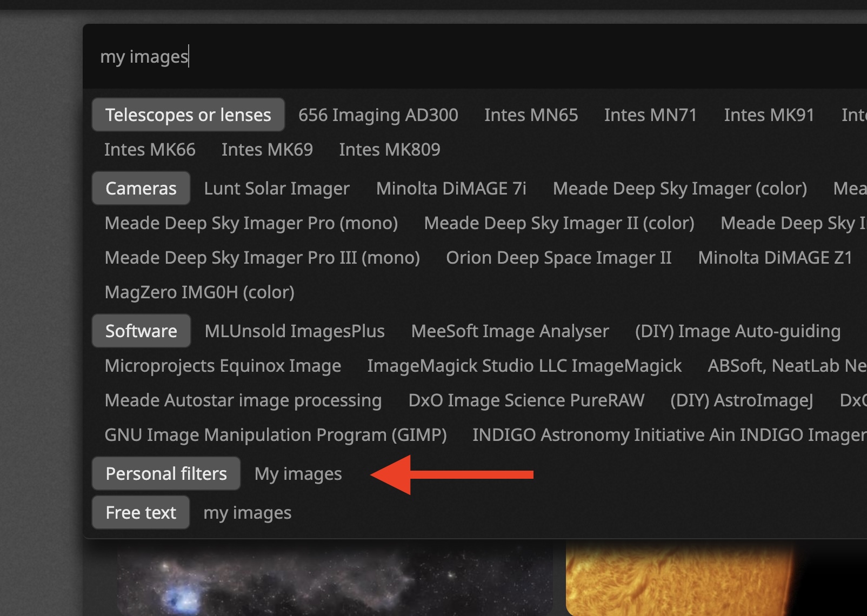Select ImageMagick Studio LLC ImageMagick

pyautogui.click(x=524, y=365)
